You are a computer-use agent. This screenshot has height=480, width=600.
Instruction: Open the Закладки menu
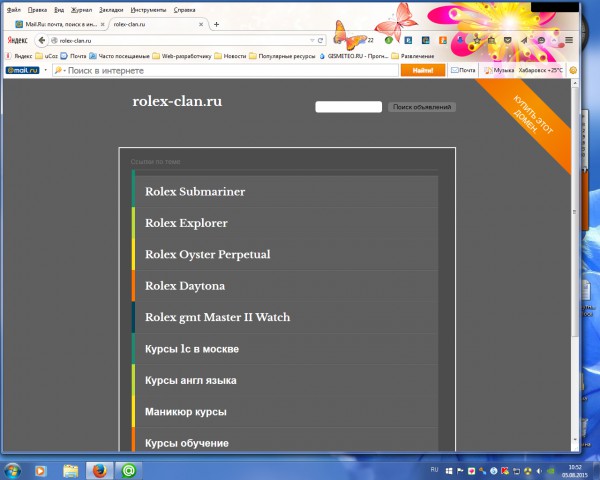111,10
